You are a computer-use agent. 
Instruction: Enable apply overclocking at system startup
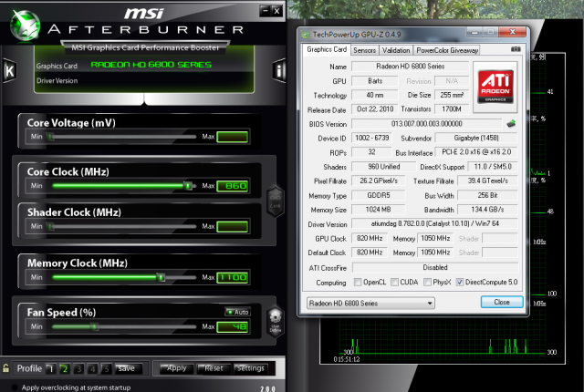coord(15,387)
